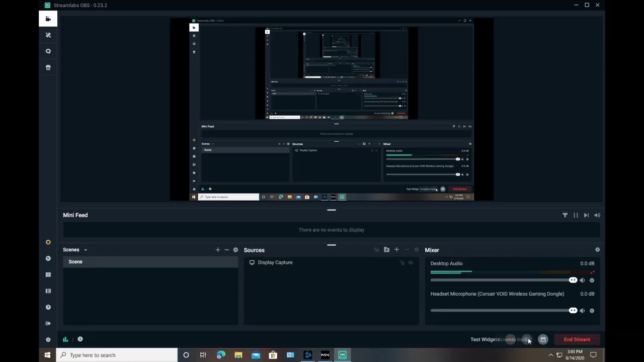The width and height of the screenshot is (644, 362).
Task: Mute the Desktop Audio speaker icon
Action: 582,281
